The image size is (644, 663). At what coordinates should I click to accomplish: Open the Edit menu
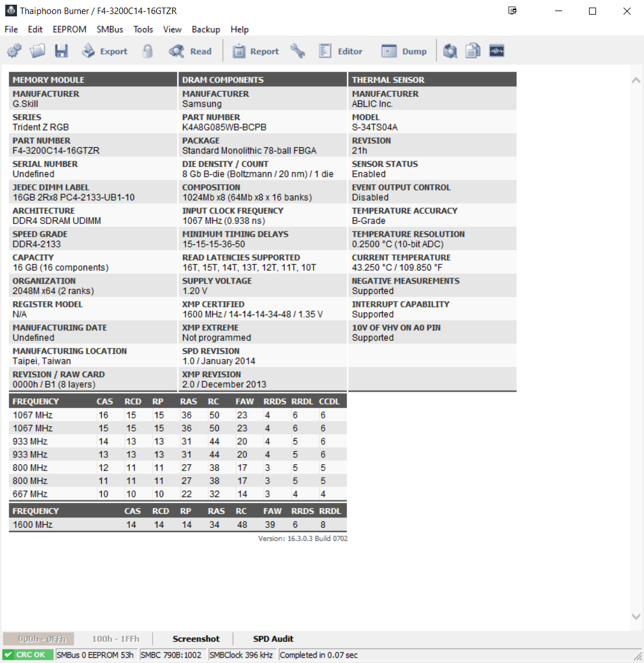pos(35,29)
